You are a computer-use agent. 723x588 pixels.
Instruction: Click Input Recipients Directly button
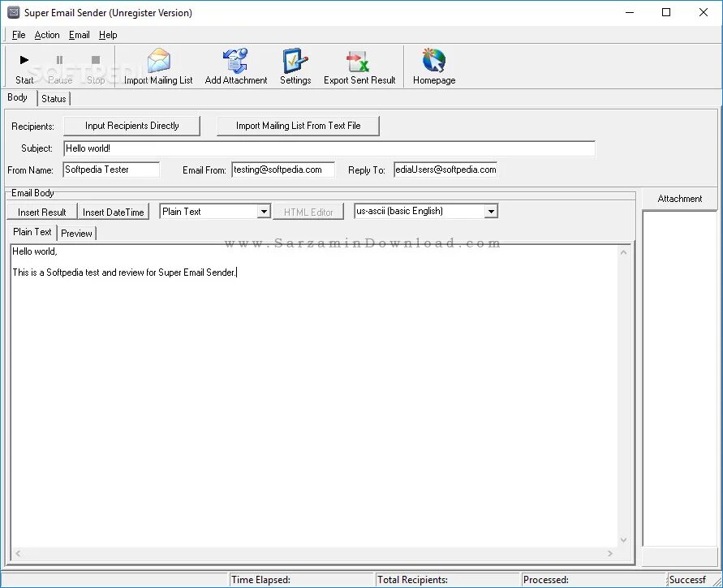tap(132, 126)
